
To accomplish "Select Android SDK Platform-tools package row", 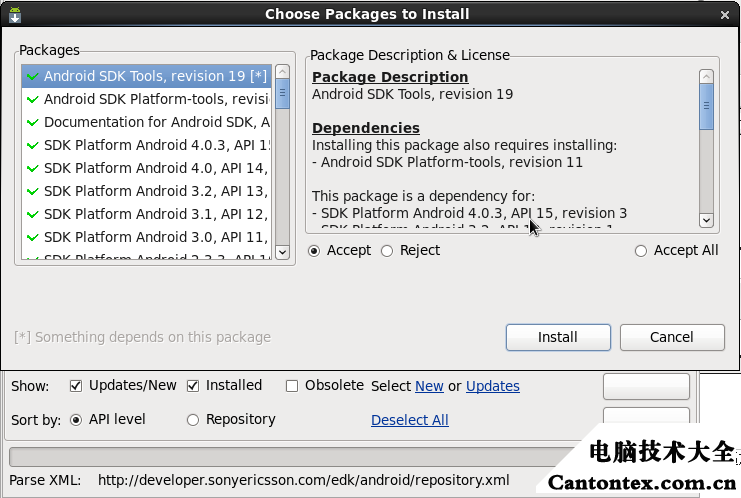I will click(x=146, y=99).
